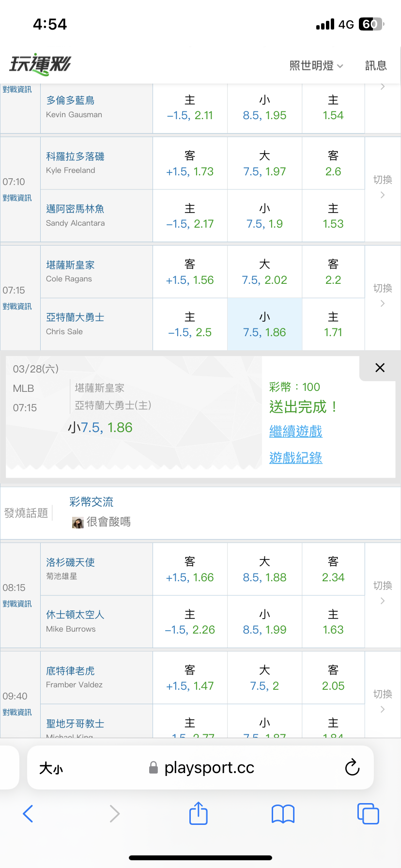Open Safari text size menu
Screen dimensions: 401x868
pyautogui.click(x=51, y=768)
